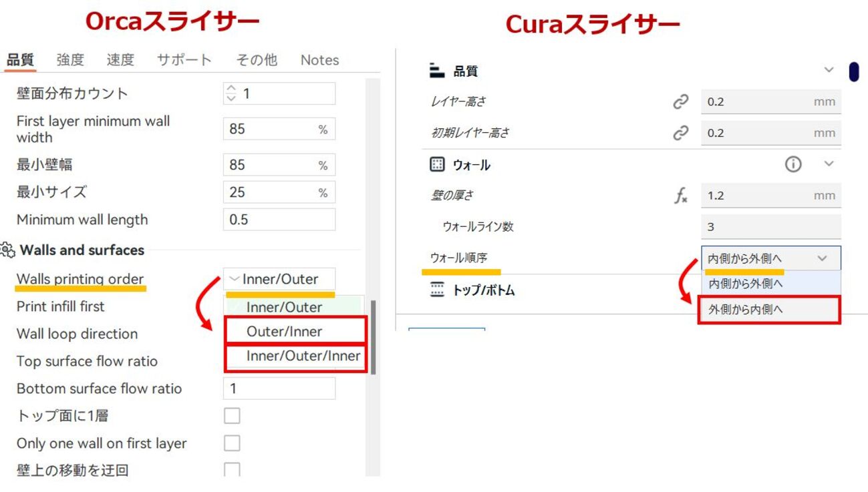Enable the 壁上の移動を迂回 checkbox
868x492 pixels.
[232, 470]
